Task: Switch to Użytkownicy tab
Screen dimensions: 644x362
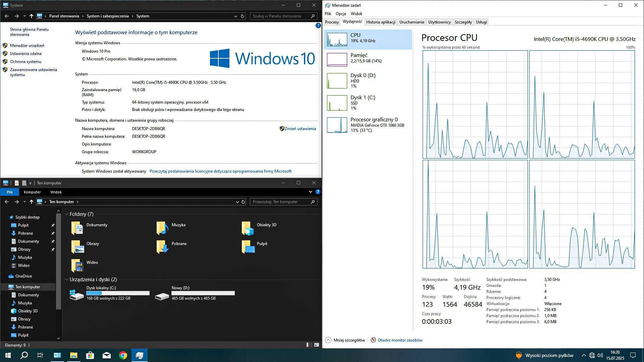Action: click(439, 22)
